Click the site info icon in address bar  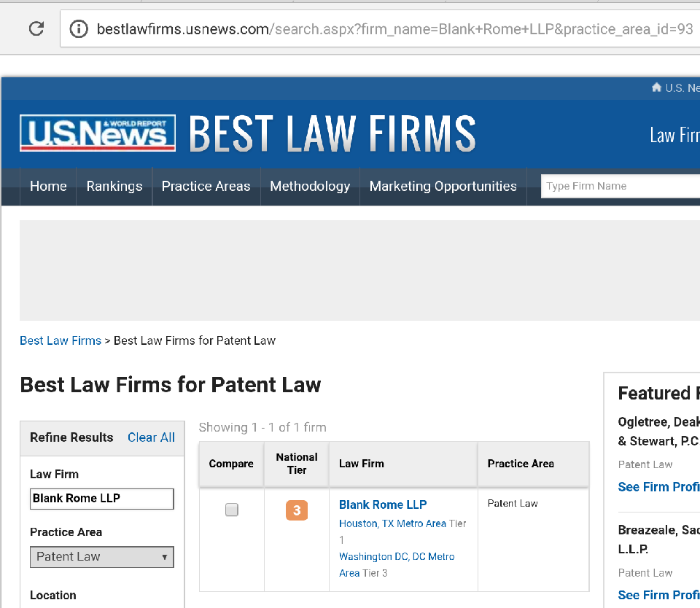click(78, 28)
